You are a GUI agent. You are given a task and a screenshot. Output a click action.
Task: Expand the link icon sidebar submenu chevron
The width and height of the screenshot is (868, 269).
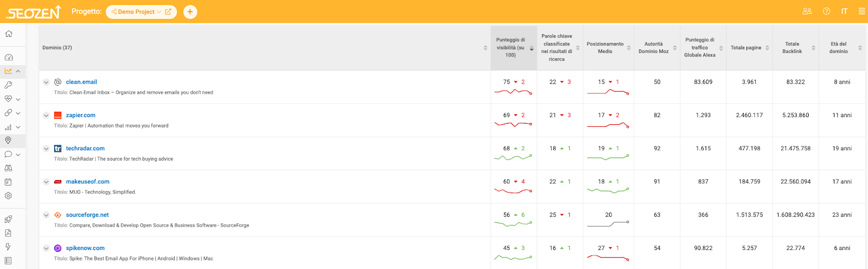coord(18,113)
